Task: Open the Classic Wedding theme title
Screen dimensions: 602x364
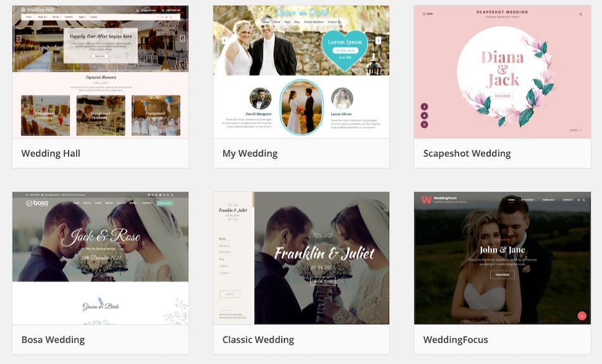Action: pos(258,340)
